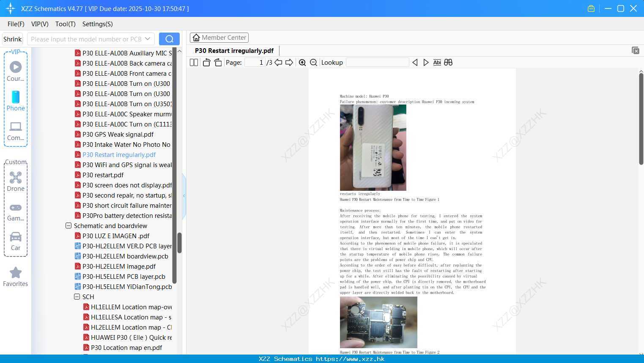Viewport: 644px width, 363px height.
Task: Collapse the SCH folder
Action: pos(77,297)
